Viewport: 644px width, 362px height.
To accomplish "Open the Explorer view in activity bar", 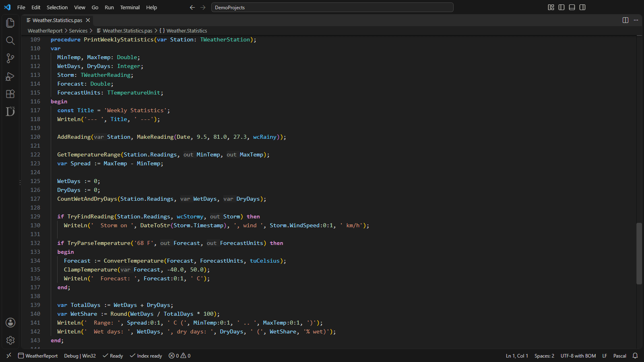I will 10,23.
